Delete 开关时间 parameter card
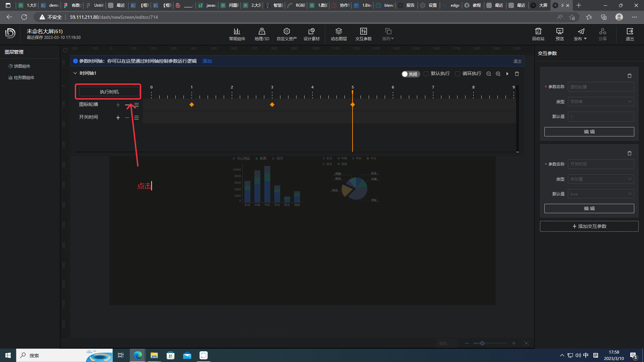Screen dimensions: 644x362 (630, 153)
